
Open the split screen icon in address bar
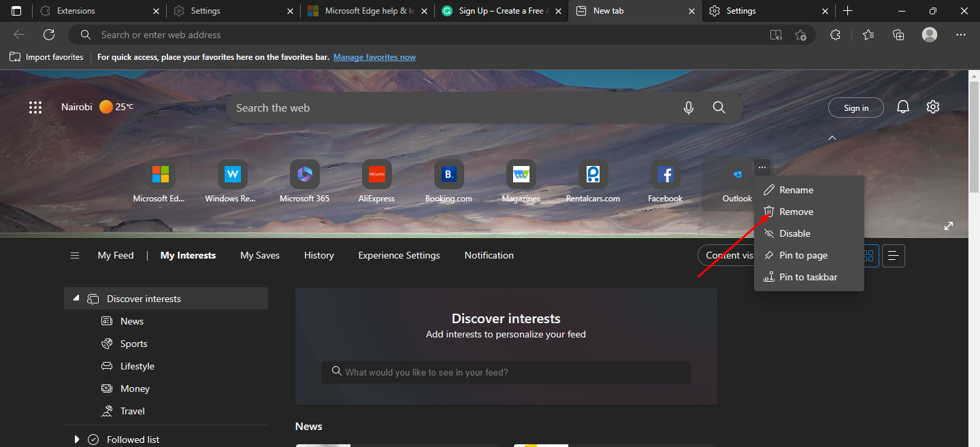click(776, 35)
